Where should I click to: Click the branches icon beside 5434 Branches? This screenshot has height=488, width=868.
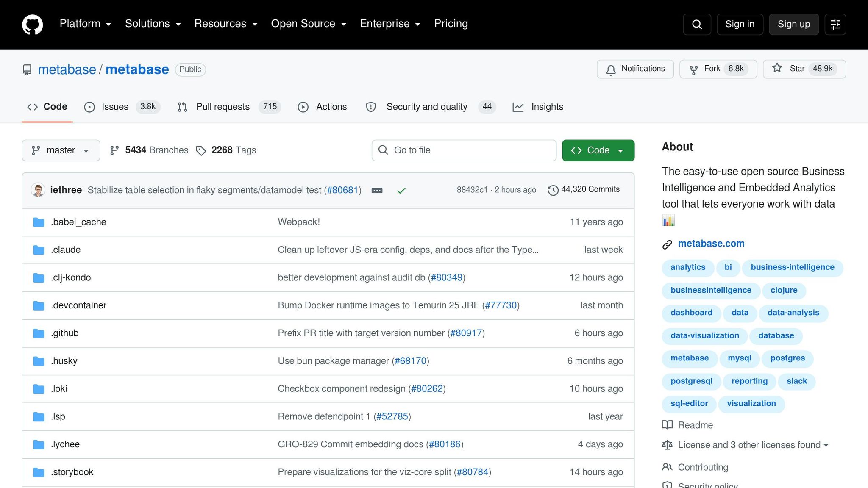click(114, 150)
